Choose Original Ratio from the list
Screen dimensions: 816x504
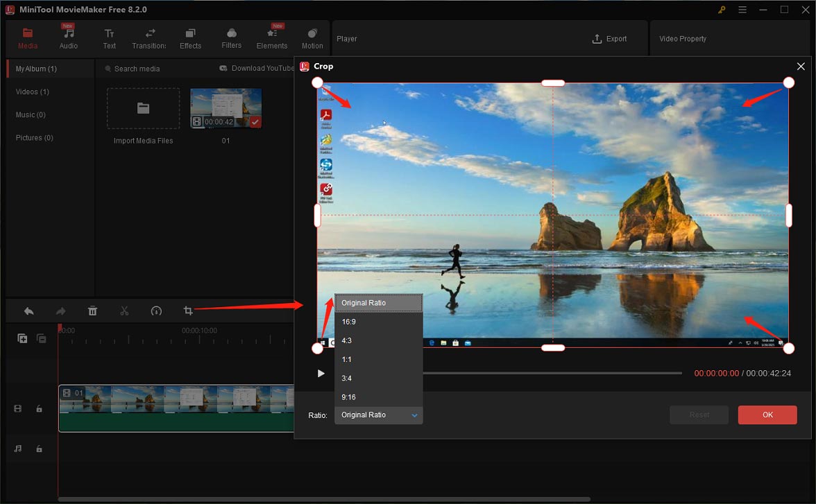point(378,303)
